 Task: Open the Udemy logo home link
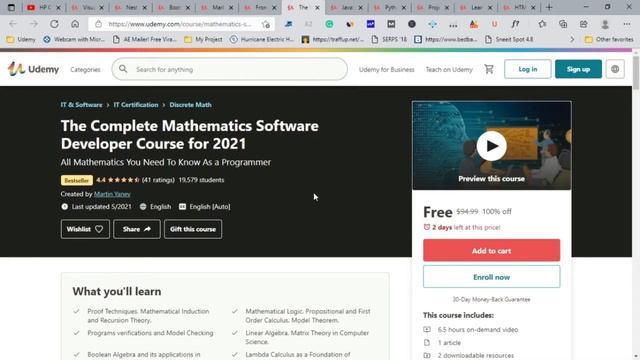pos(33,69)
